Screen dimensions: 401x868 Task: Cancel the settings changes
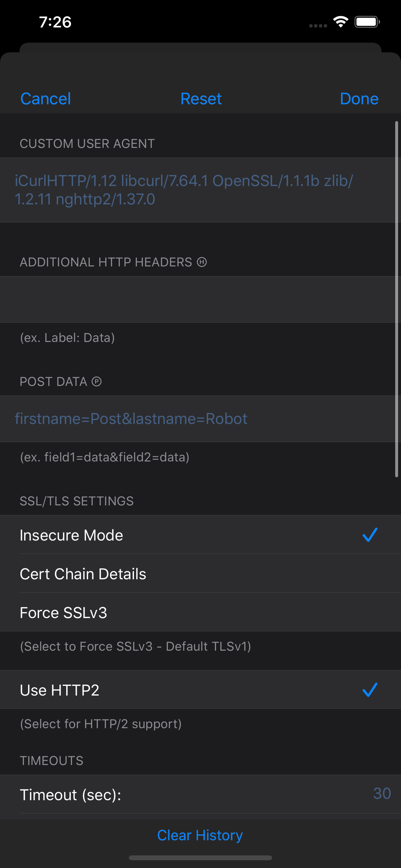tap(46, 99)
